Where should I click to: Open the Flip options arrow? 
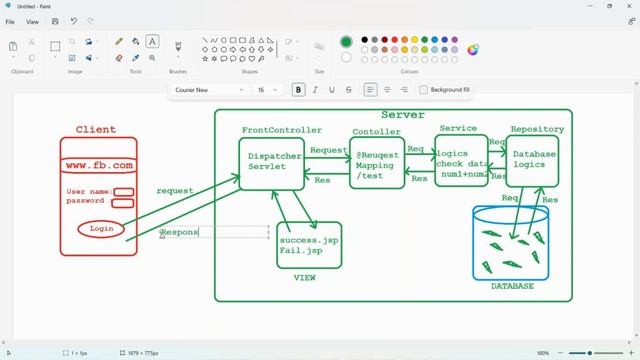coord(97,58)
